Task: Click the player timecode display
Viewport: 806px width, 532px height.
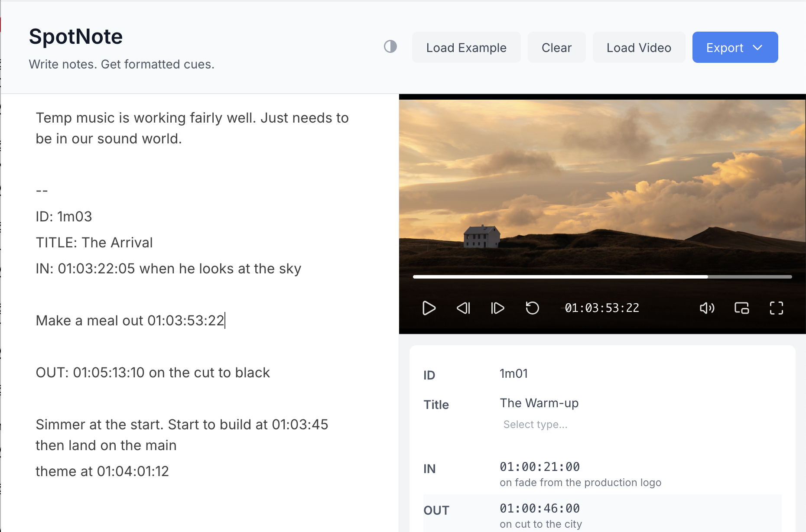Action: pyautogui.click(x=602, y=308)
